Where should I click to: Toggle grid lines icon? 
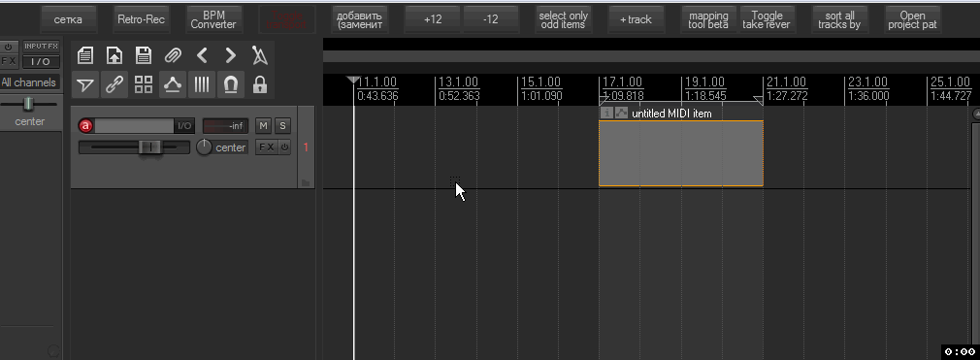click(x=201, y=84)
